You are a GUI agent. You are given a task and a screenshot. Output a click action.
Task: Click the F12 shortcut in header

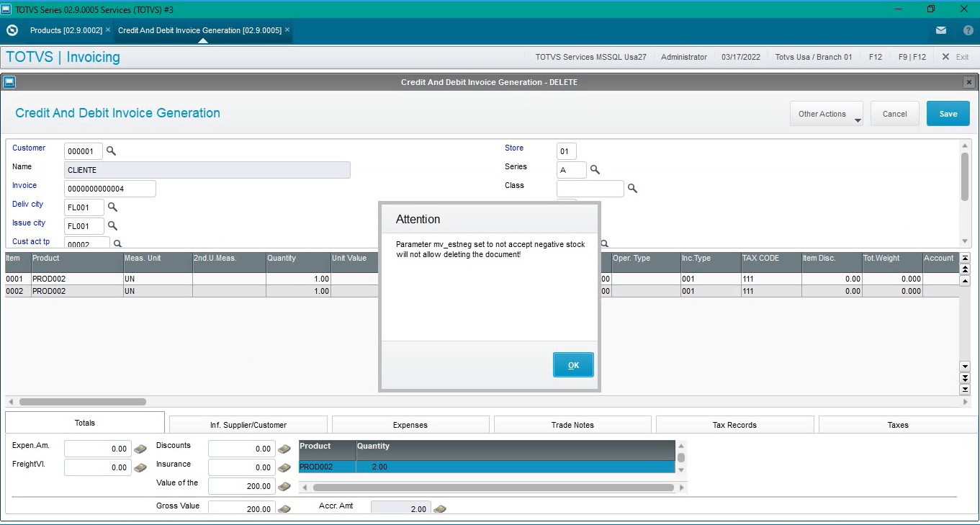point(876,57)
